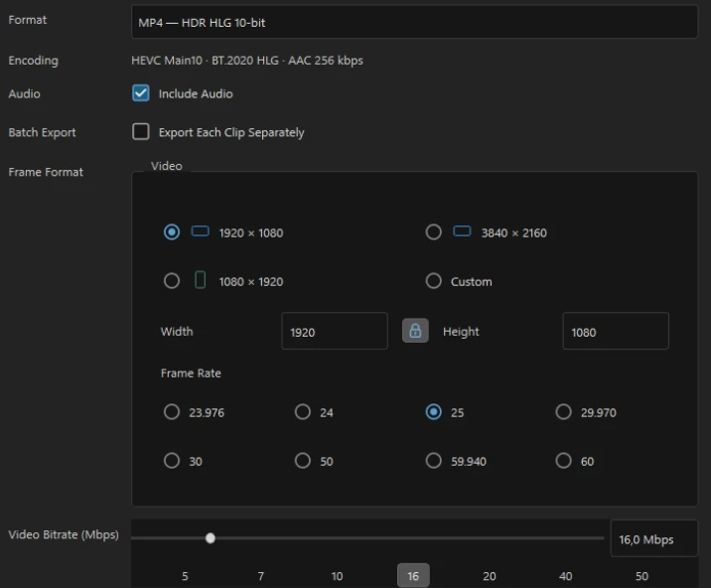Select the 1920 × 1080 resolution radio button
711x588 pixels.
tap(172, 231)
